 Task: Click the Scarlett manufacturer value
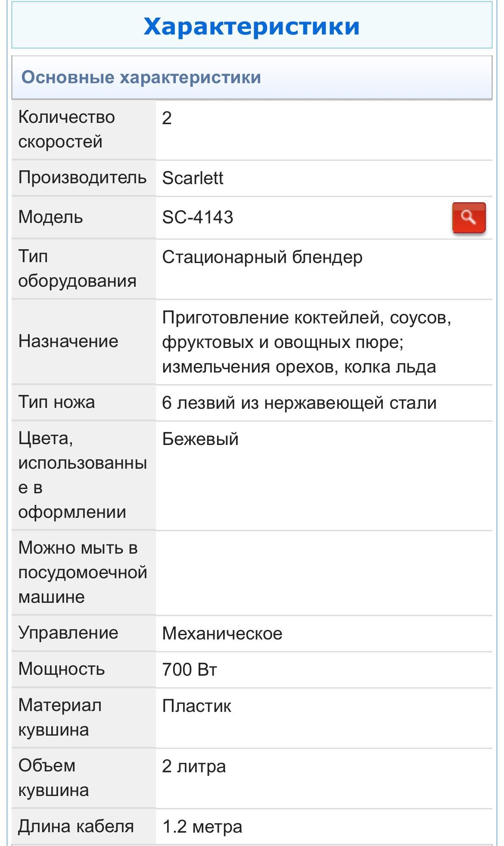click(193, 178)
